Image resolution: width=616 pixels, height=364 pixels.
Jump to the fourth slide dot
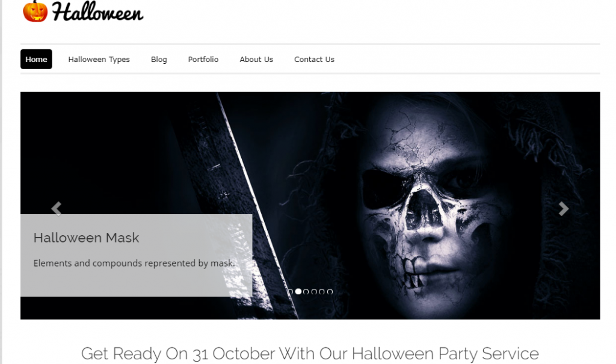314,292
